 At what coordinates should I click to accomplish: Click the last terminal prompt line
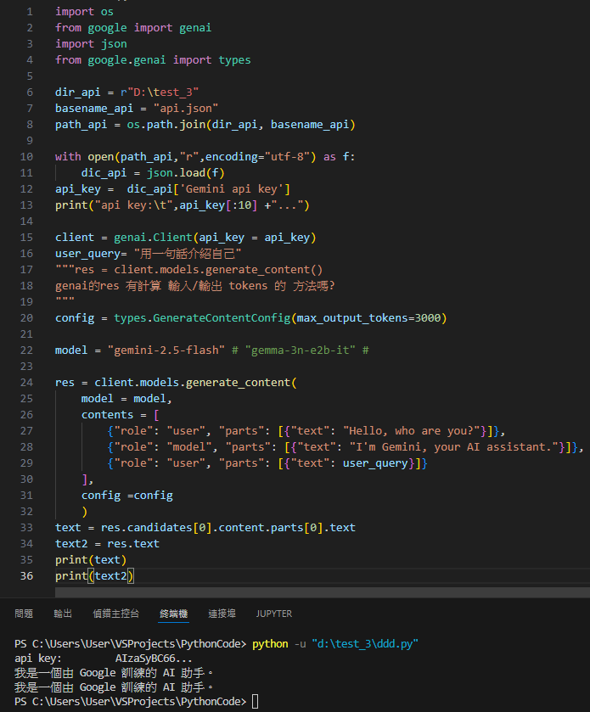pyautogui.click(x=136, y=702)
